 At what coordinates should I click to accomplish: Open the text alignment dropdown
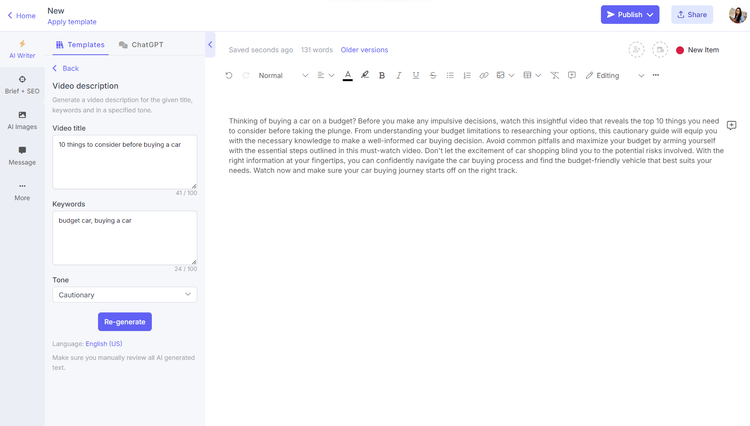tap(325, 76)
